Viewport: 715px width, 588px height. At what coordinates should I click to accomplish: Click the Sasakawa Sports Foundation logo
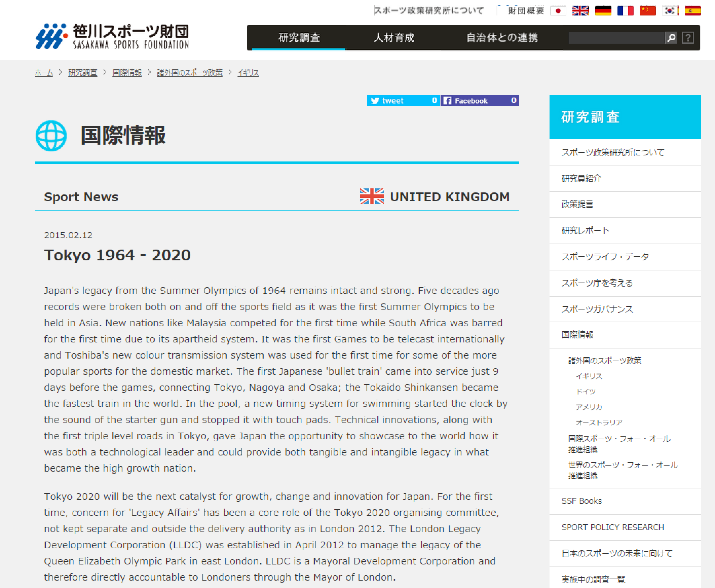point(112,37)
